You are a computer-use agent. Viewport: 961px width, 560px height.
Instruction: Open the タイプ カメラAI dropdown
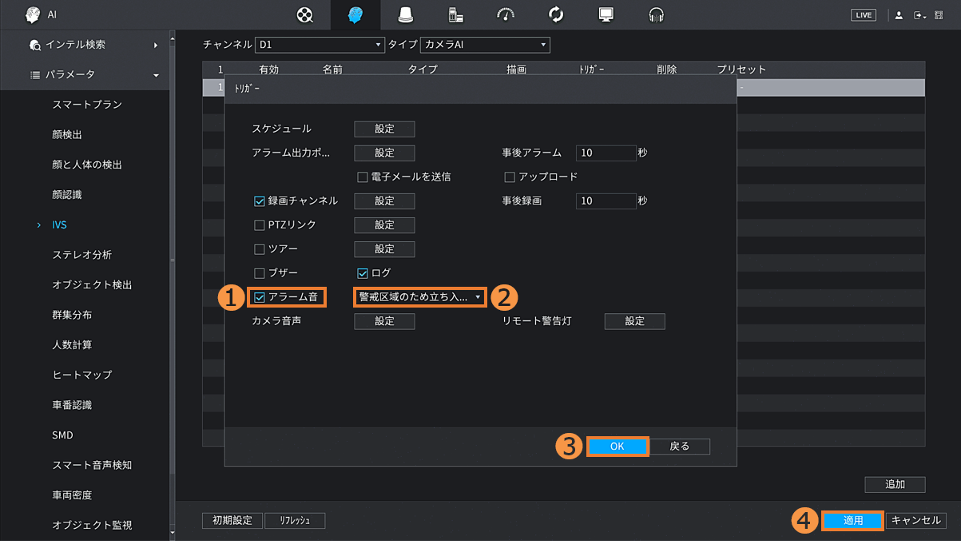(486, 46)
